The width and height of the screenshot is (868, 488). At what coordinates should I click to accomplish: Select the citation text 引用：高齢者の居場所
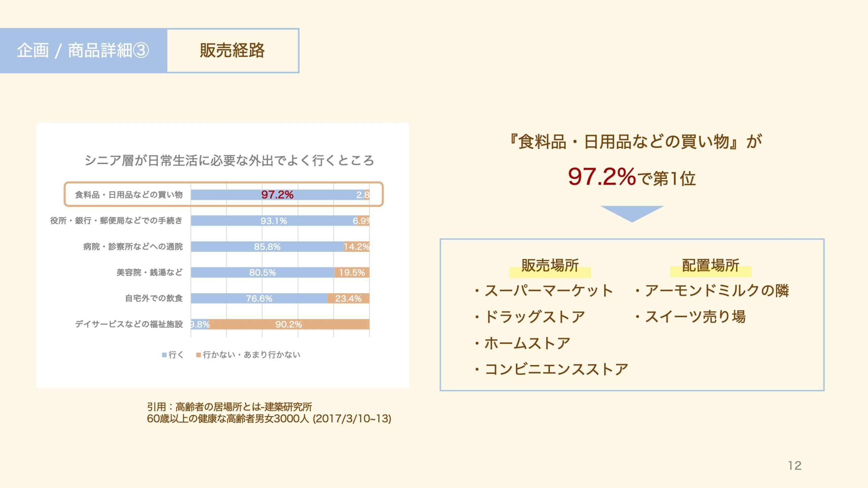(x=229, y=407)
